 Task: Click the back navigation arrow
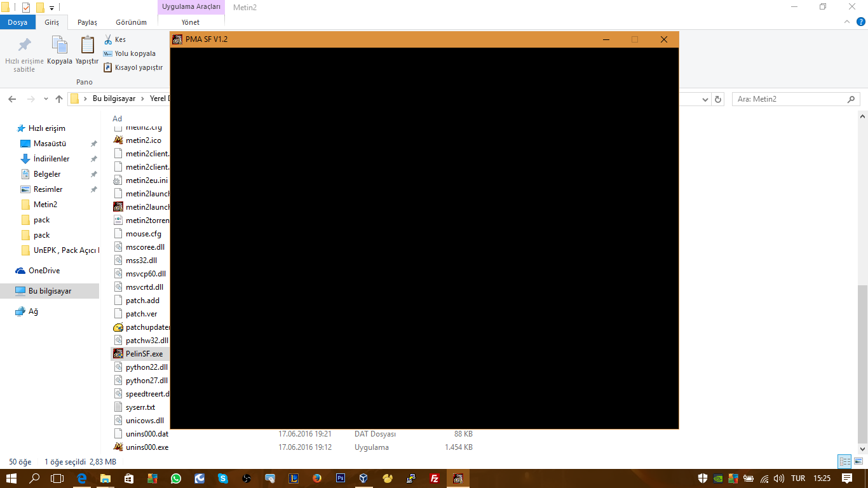tap(13, 98)
